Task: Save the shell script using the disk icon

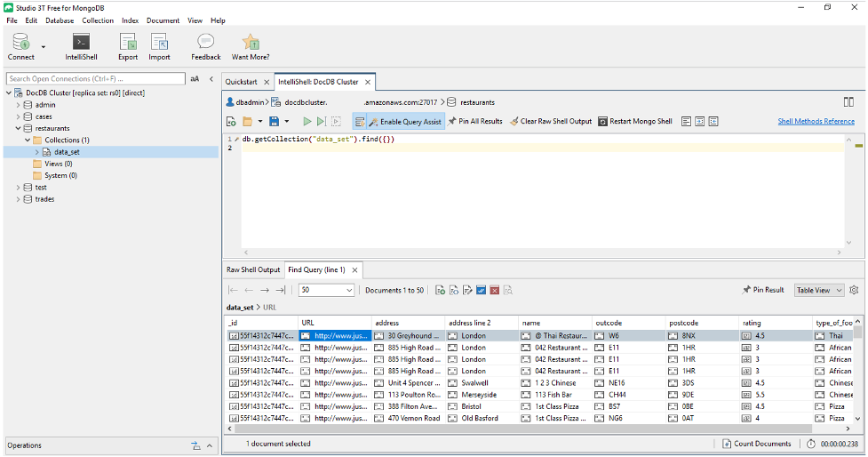Action: click(274, 121)
